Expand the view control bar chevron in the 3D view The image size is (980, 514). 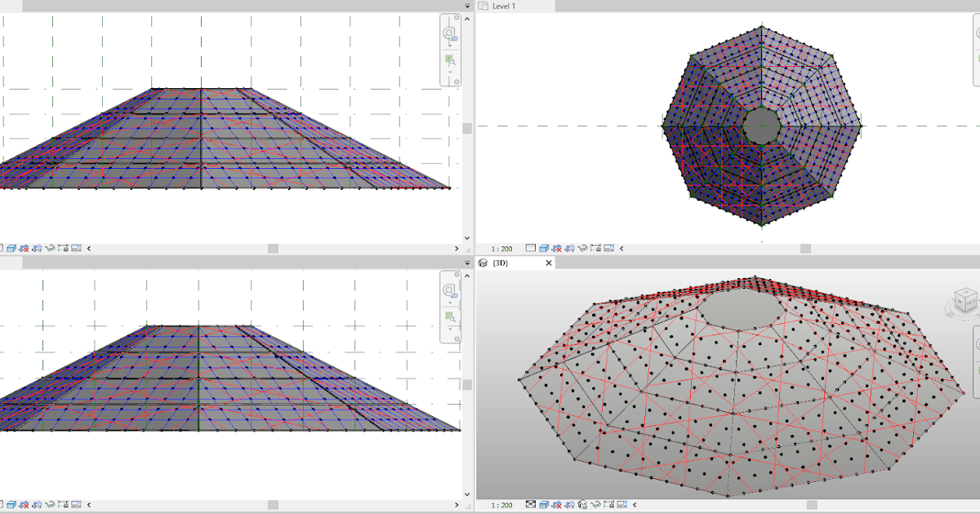point(635,504)
